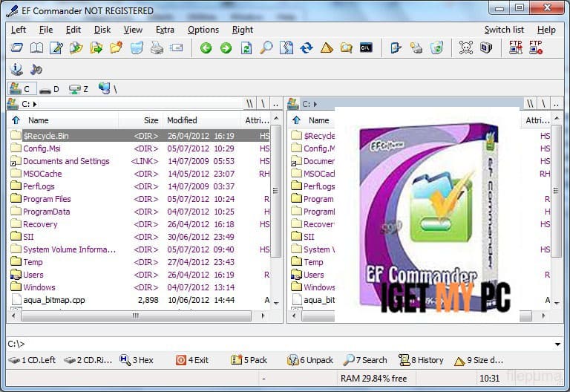
Task: Click the first FTP connect toolbar icon
Action: pyautogui.click(x=516, y=48)
